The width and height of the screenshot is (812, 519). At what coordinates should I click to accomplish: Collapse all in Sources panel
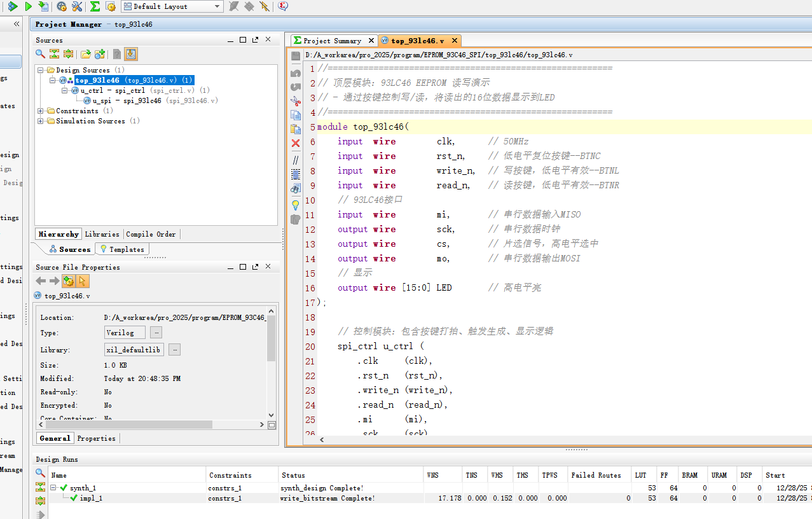pos(54,54)
